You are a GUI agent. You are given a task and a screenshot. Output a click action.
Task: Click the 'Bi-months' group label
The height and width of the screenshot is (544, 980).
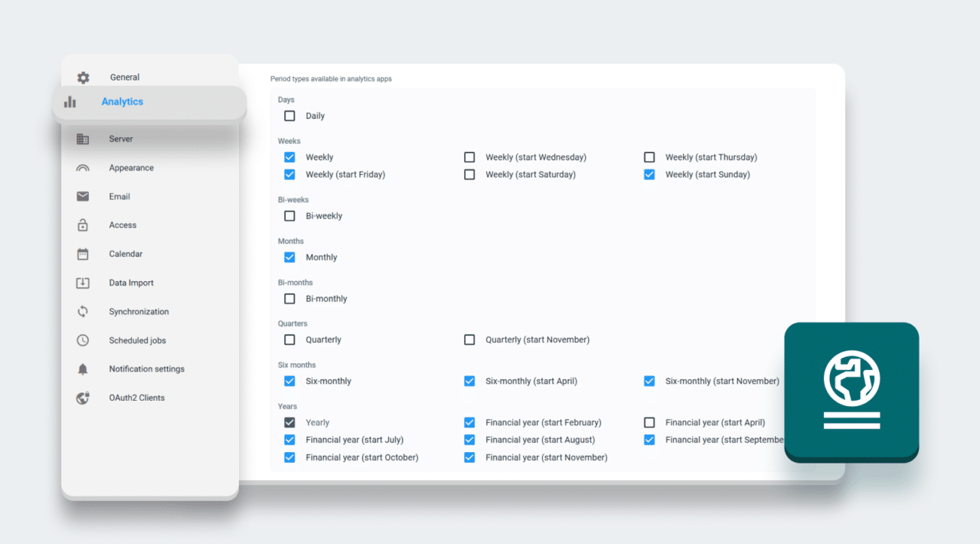(296, 283)
